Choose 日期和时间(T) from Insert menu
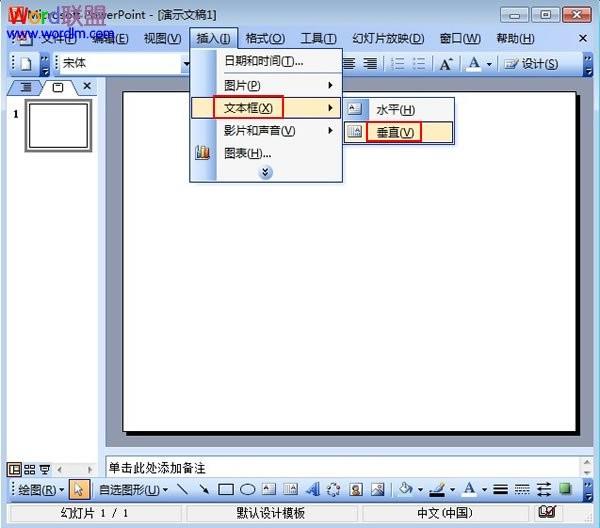Image resolution: width=600 pixels, height=528 pixels. click(x=266, y=61)
